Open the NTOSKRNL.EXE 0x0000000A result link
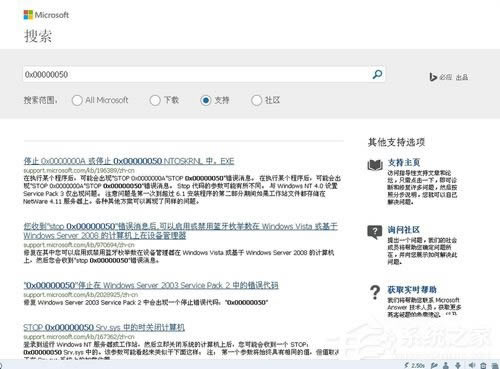 tap(129, 161)
